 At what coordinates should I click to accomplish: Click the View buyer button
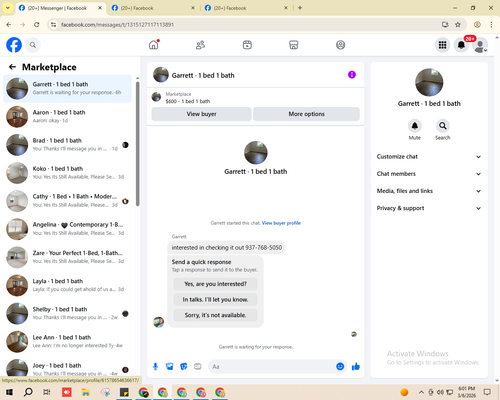(201, 114)
